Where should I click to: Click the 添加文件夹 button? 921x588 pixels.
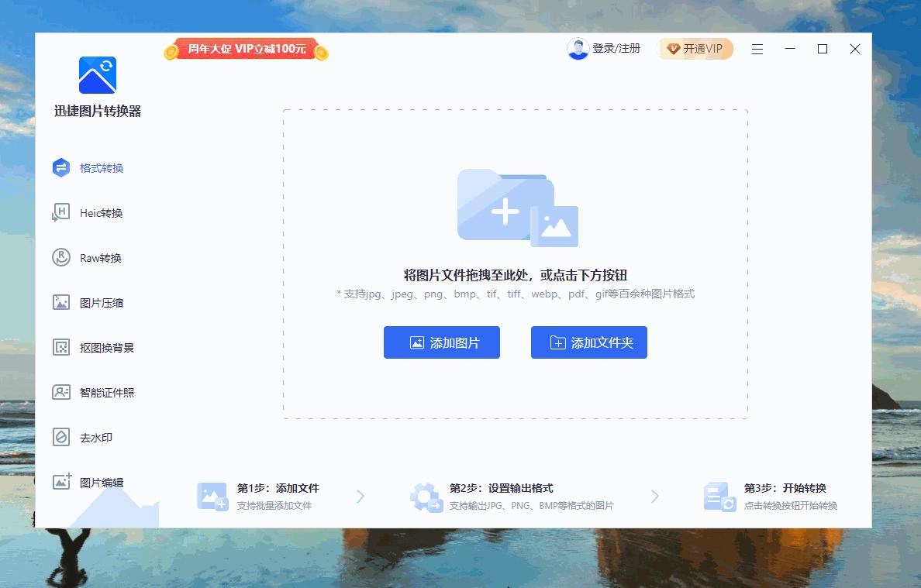(x=588, y=342)
